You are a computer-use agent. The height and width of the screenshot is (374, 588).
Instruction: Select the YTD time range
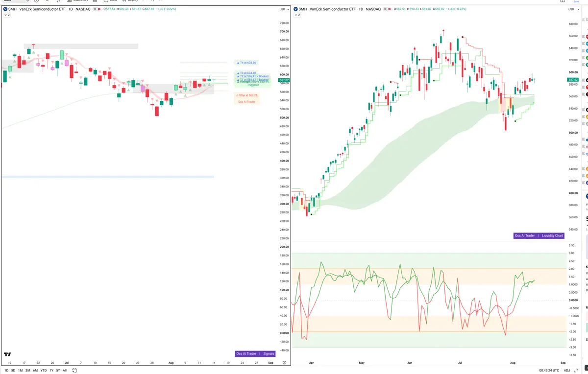pos(44,370)
